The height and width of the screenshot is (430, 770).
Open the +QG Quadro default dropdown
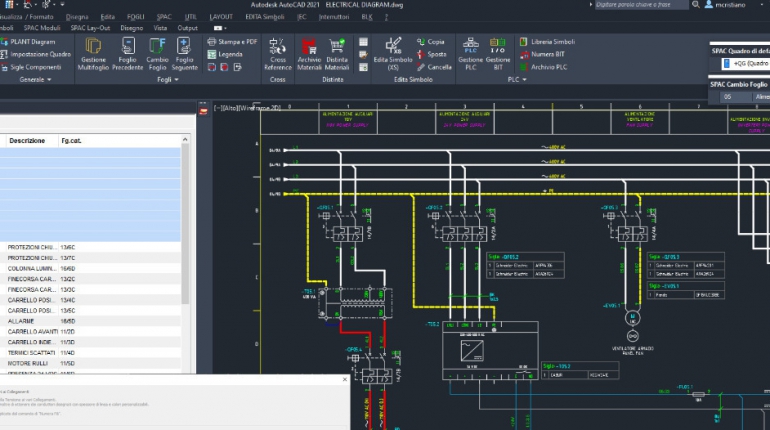[x=745, y=64]
